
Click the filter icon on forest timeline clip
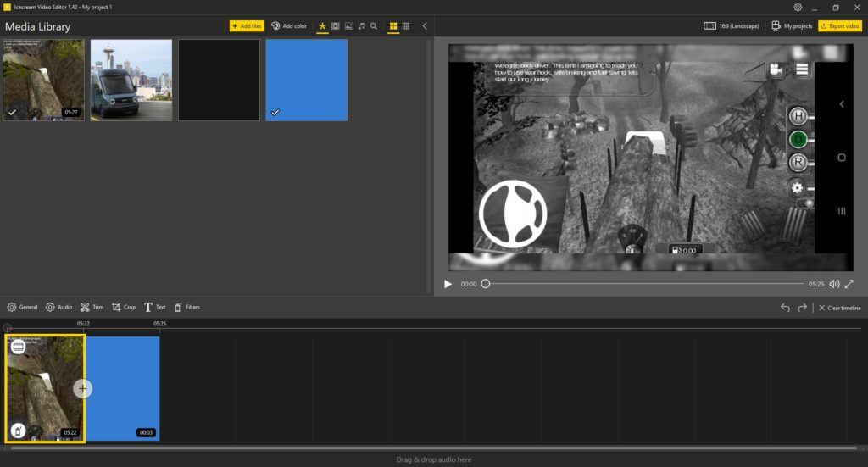click(19, 431)
